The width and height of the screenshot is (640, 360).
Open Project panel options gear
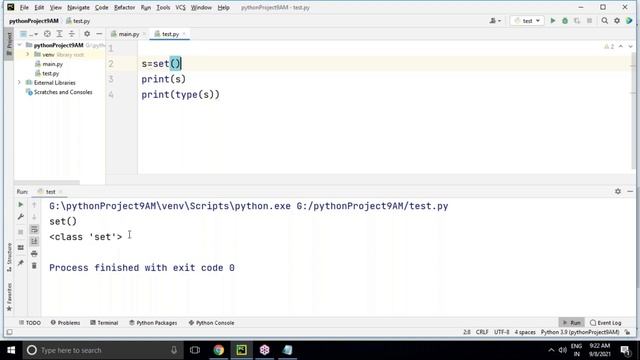[87, 34]
